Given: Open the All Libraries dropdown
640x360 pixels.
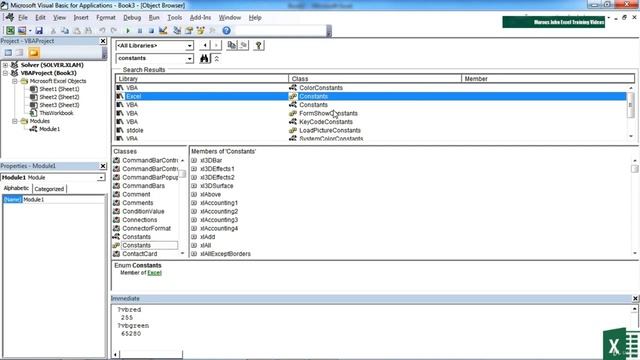Looking at the screenshot, I should click(189, 46).
